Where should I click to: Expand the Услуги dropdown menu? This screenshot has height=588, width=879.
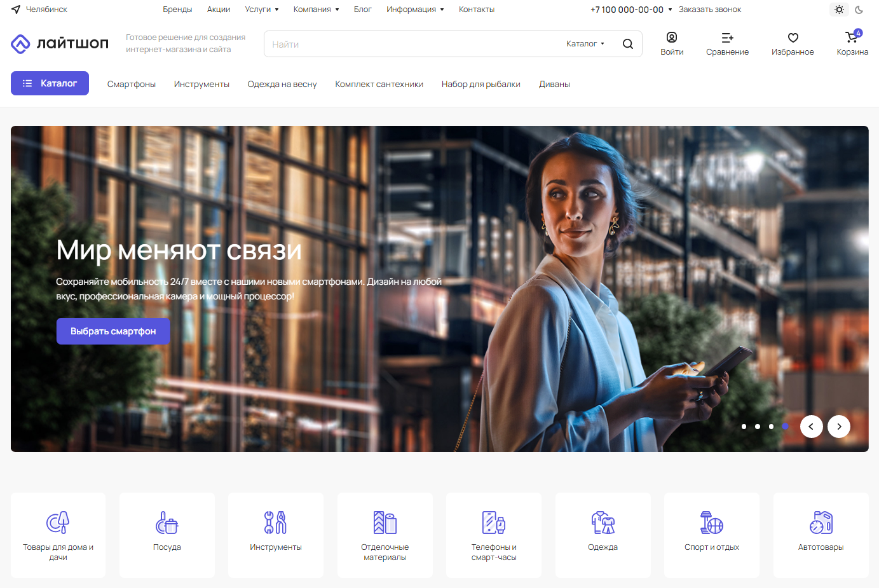point(262,10)
